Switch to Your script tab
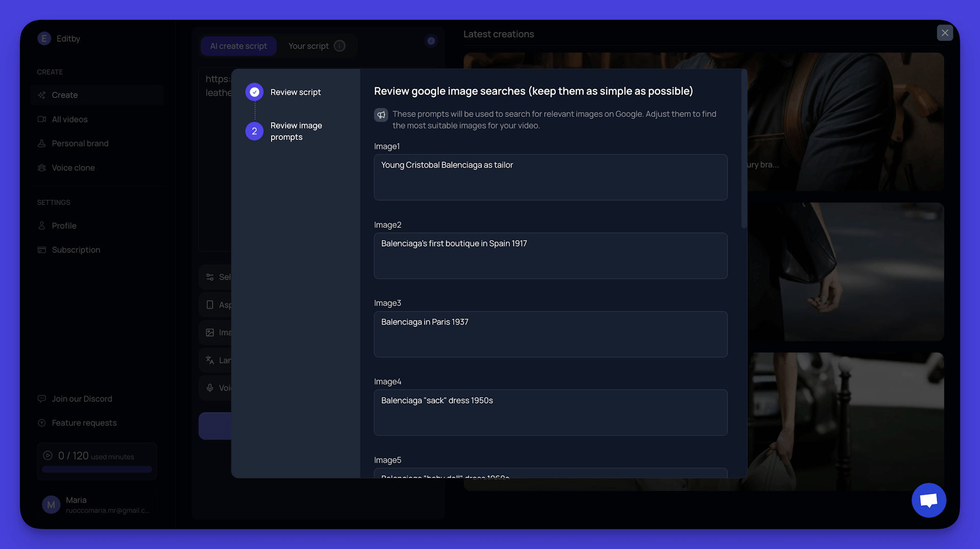Viewport: 980px width, 549px height. (x=308, y=46)
